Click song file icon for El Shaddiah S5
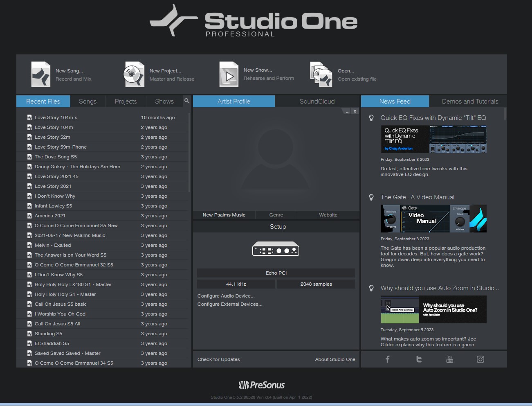 (x=29, y=343)
